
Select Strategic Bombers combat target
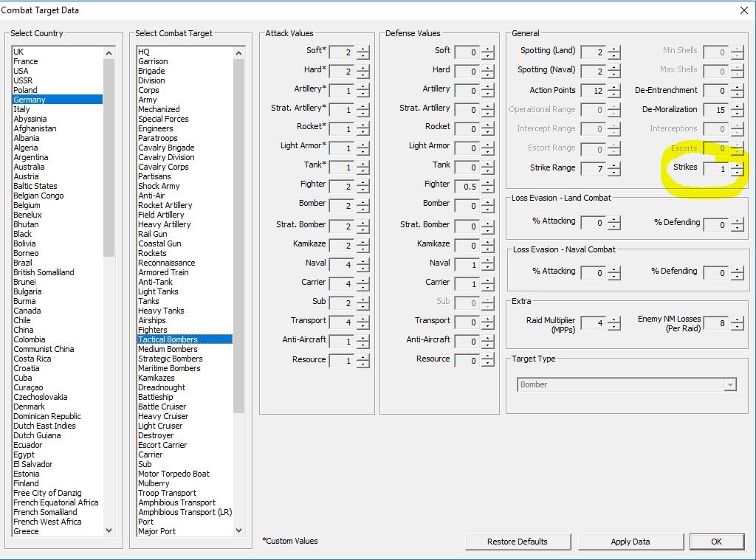[171, 359]
